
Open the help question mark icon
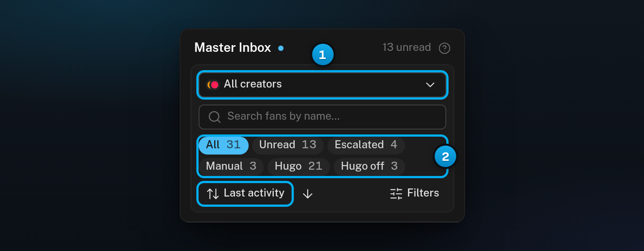pos(444,48)
